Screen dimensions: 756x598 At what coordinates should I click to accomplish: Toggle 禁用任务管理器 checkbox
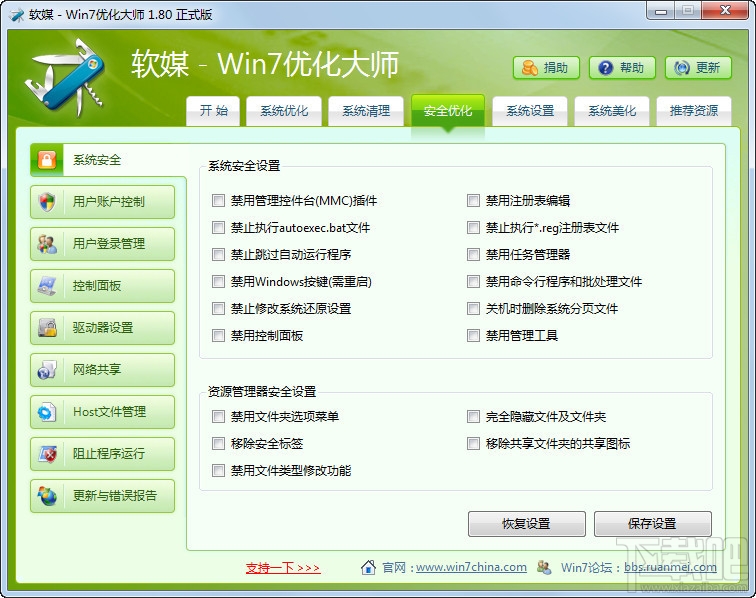pyautogui.click(x=473, y=254)
